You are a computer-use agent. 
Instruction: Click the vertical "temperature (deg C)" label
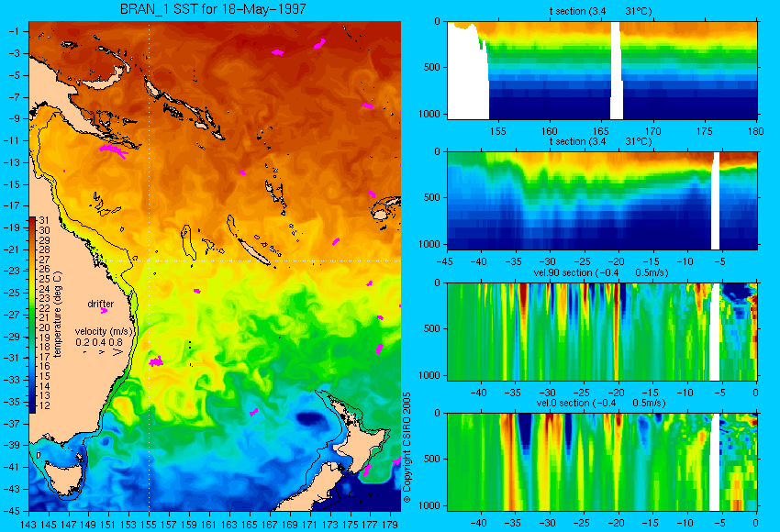click(57, 315)
